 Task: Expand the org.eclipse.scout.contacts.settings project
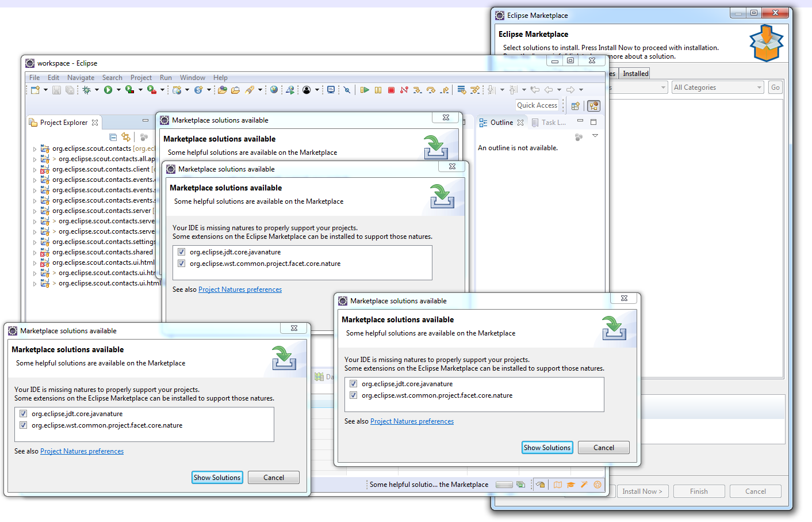(35, 242)
